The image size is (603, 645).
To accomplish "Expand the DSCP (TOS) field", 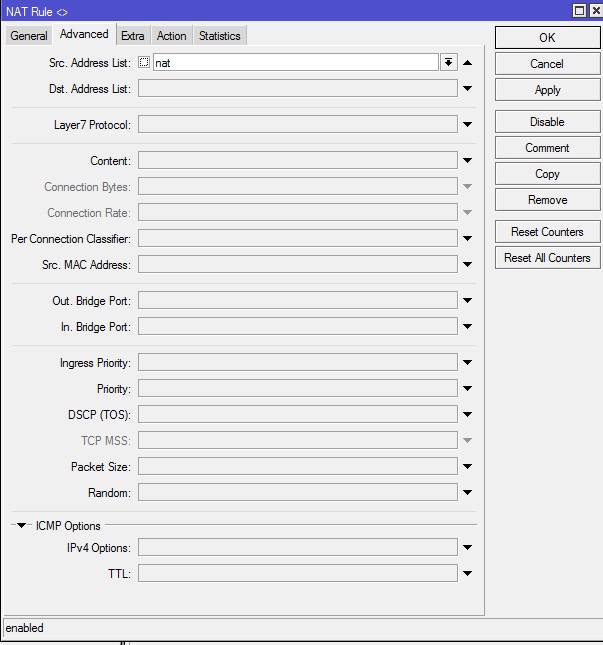I will point(467,415).
